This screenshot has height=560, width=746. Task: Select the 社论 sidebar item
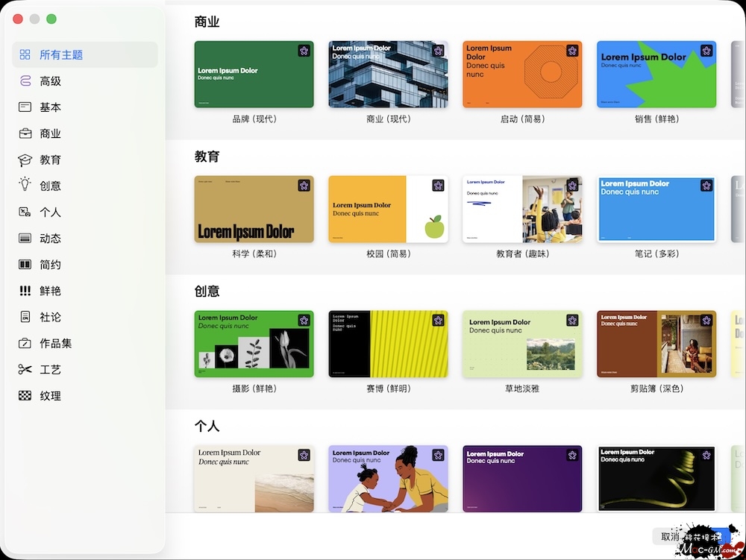[50, 317]
